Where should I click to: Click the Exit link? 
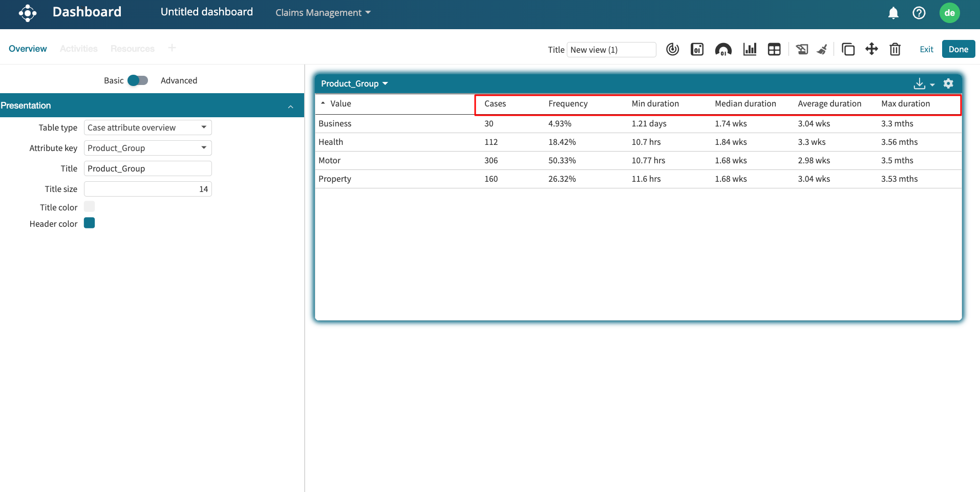point(926,49)
